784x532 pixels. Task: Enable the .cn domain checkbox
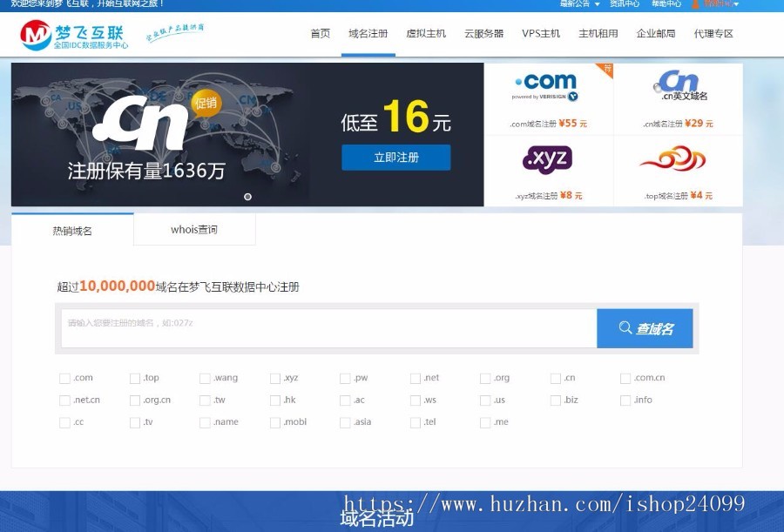[x=554, y=378]
